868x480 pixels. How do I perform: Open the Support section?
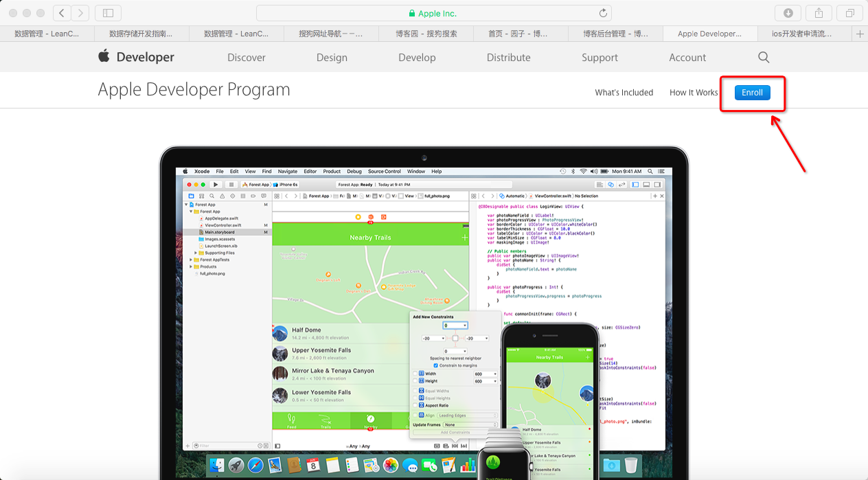599,58
